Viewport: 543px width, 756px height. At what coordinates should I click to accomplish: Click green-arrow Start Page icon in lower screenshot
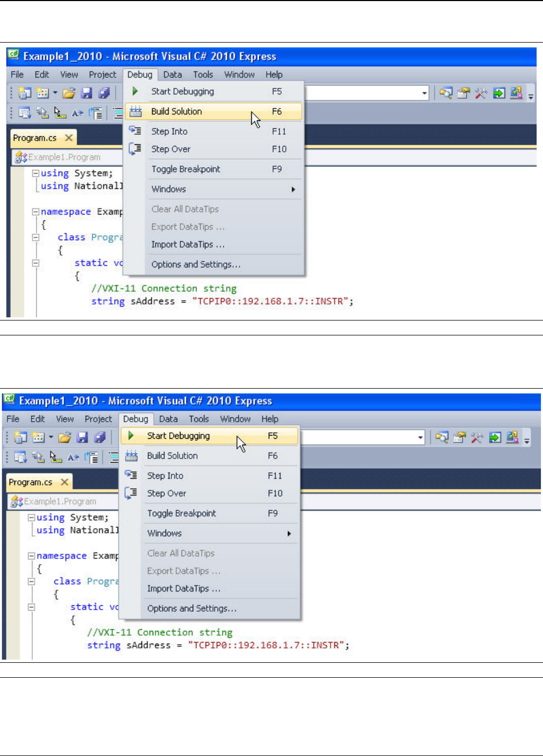point(495,438)
